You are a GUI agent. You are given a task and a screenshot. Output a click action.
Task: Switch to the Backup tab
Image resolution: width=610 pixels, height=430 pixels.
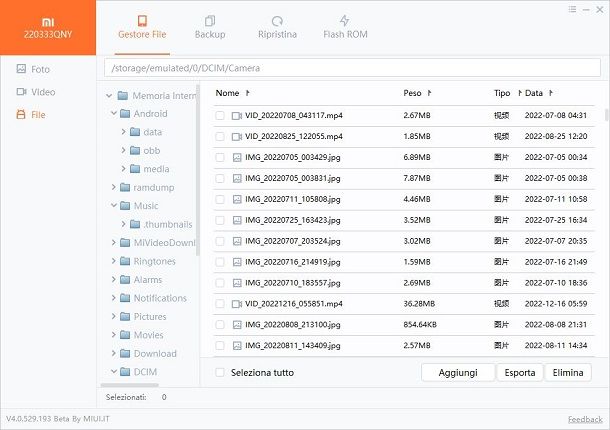210,27
